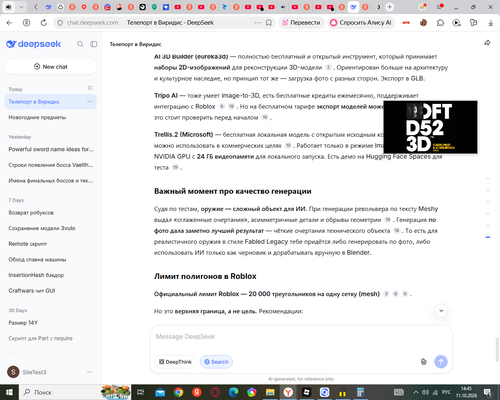Viewport: 500px width, 400px height.
Task: Select the Скрипт для Part с require chat
Action: (x=51, y=338)
